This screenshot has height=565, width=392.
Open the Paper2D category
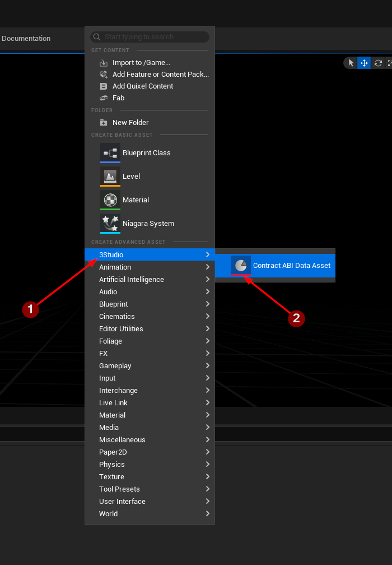pos(150,452)
